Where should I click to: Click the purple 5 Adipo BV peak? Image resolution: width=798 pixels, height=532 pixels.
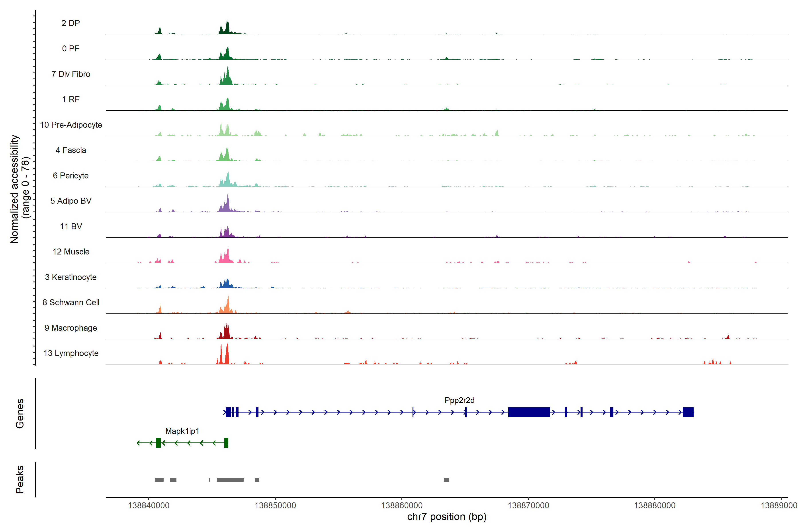pyautogui.click(x=227, y=205)
